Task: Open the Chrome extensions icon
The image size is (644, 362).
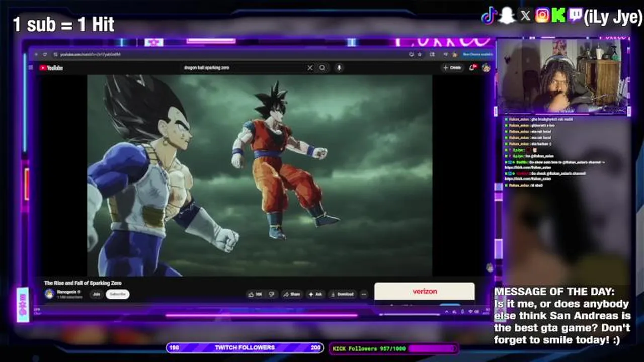Action: click(x=432, y=54)
